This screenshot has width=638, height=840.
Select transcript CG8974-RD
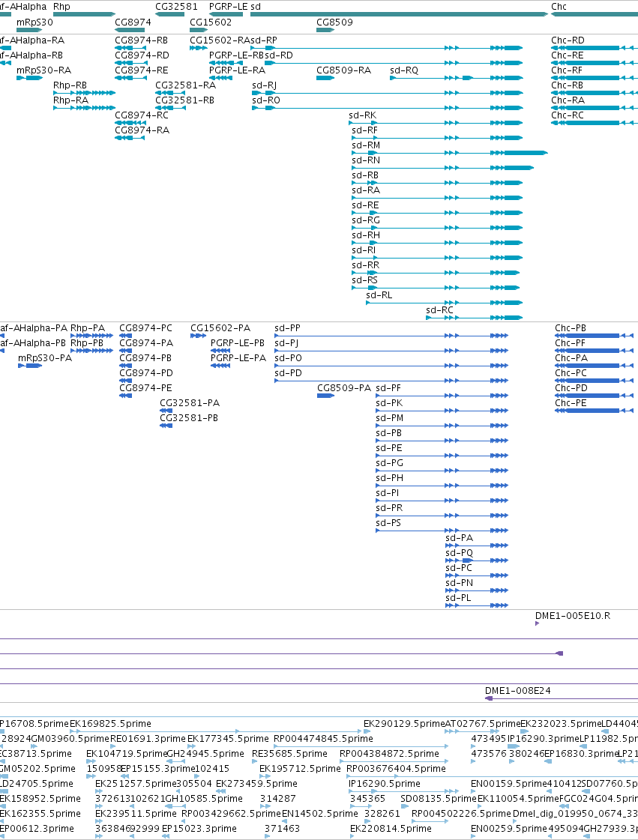pyautogui.click(x=142, y=55)
